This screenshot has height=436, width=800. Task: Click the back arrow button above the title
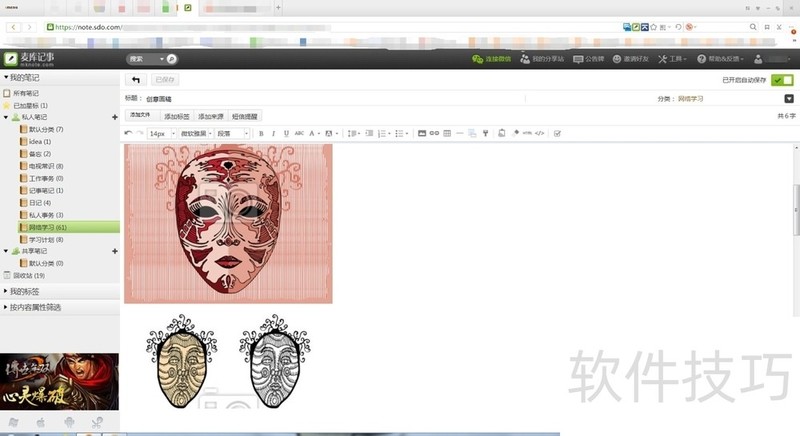coord(135,79)
